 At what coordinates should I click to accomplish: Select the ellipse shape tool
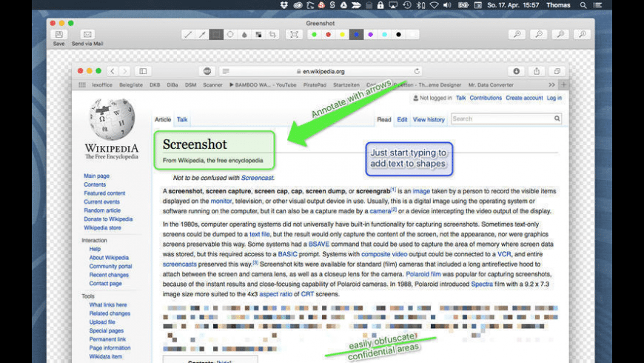coord(230,35)
